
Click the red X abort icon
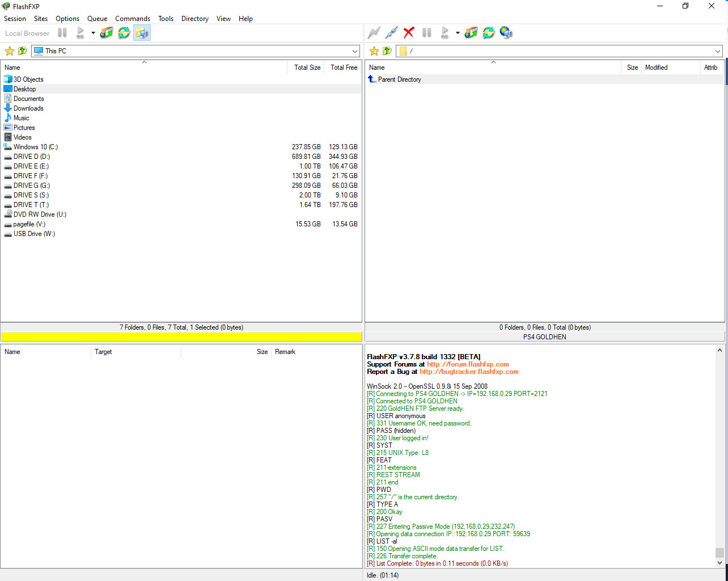(409, 33)
